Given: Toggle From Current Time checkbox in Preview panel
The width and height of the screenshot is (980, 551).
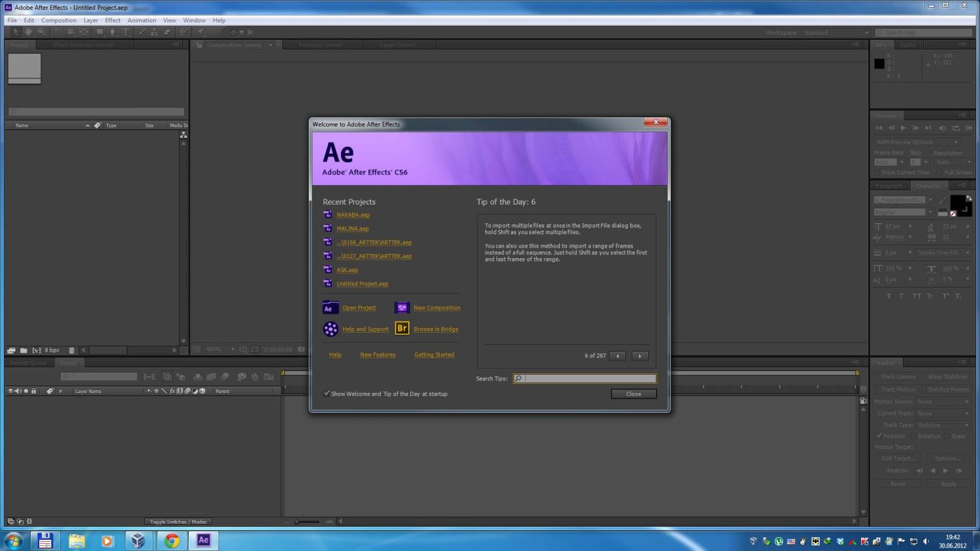Looking at the screenshot, I should pos(877,173).
